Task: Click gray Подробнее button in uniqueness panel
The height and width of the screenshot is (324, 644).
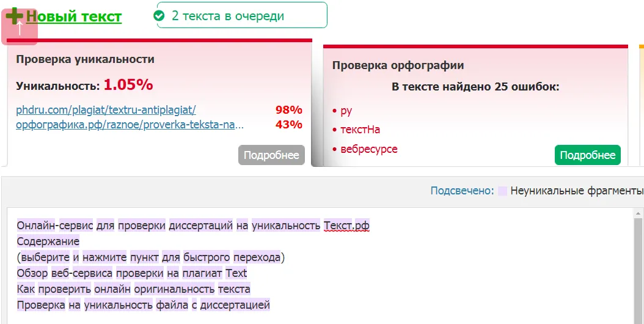Action: pos(271,155)
